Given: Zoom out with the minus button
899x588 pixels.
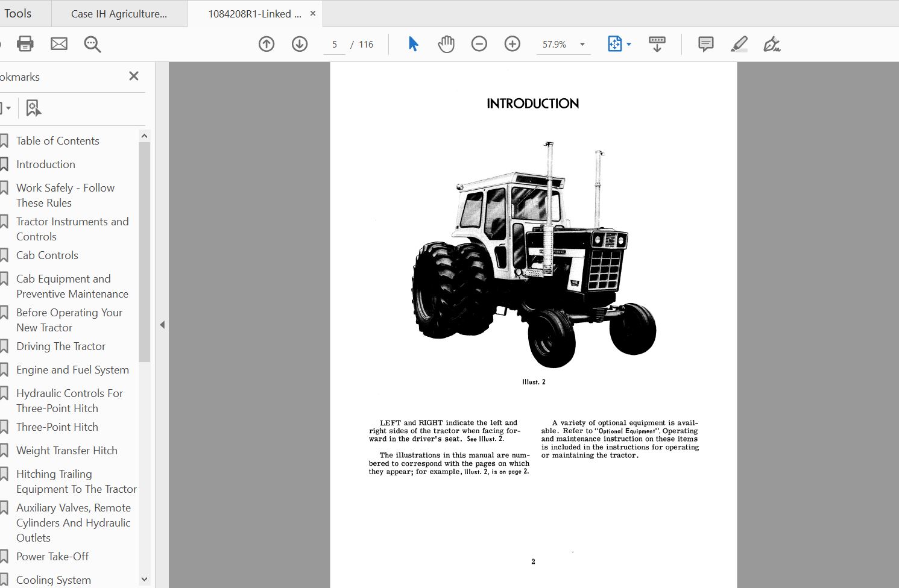Looking at the screenshot, I should coord(479,44).
